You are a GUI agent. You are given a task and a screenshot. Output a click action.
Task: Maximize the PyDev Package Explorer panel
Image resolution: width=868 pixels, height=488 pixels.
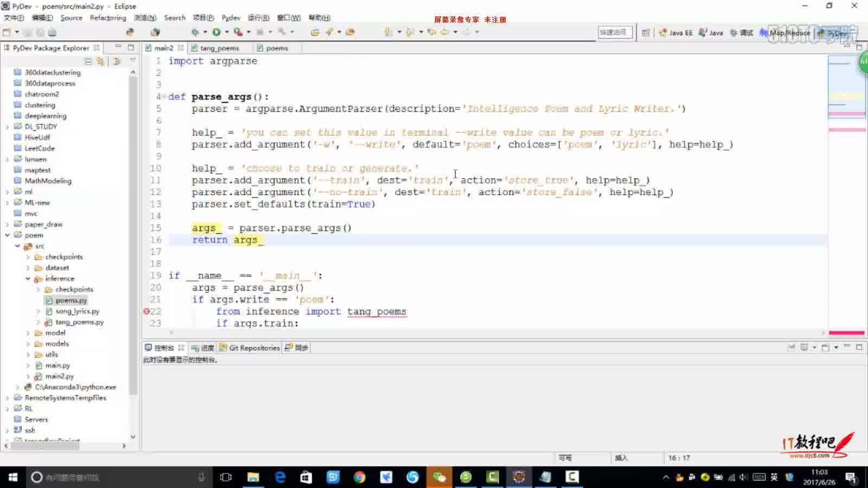pos(131,47)
